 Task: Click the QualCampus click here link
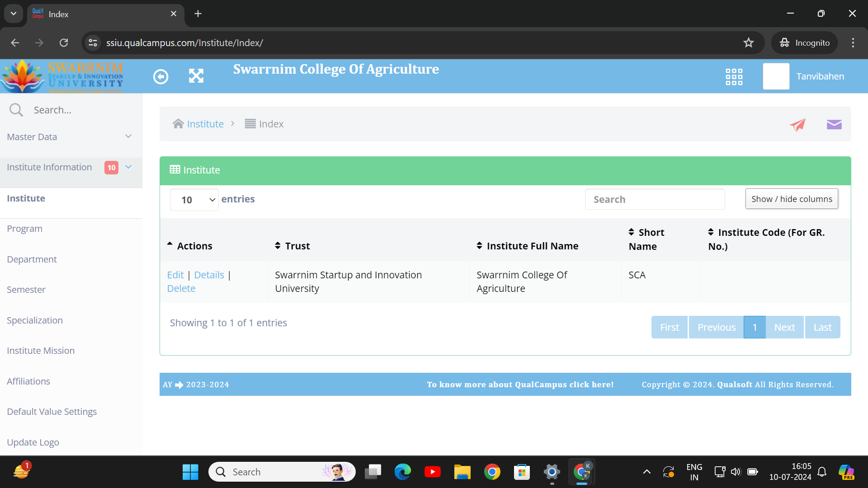pyautogui.click(x=520, y=385)
